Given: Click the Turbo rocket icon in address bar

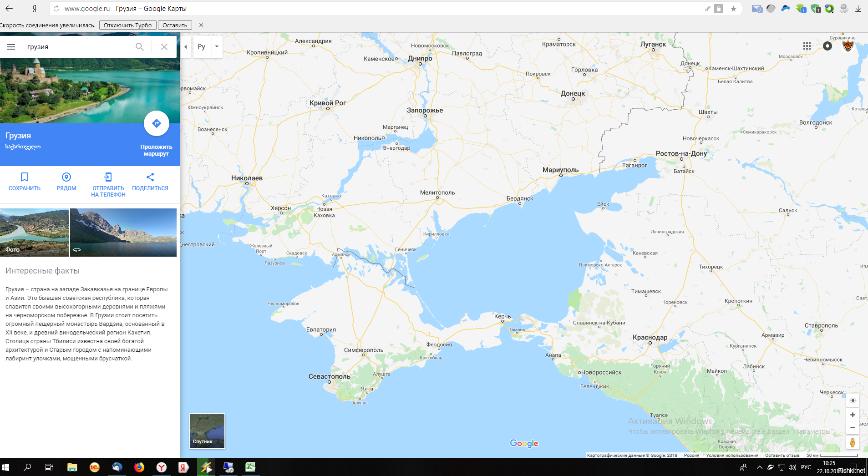Looking at the screenshot, I should pos(707,9).
